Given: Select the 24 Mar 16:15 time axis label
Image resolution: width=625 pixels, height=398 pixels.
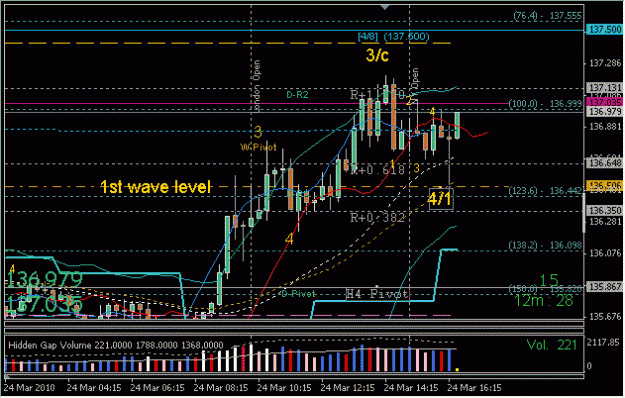Looking at the screenshot, I should click(x=474, y=388).
